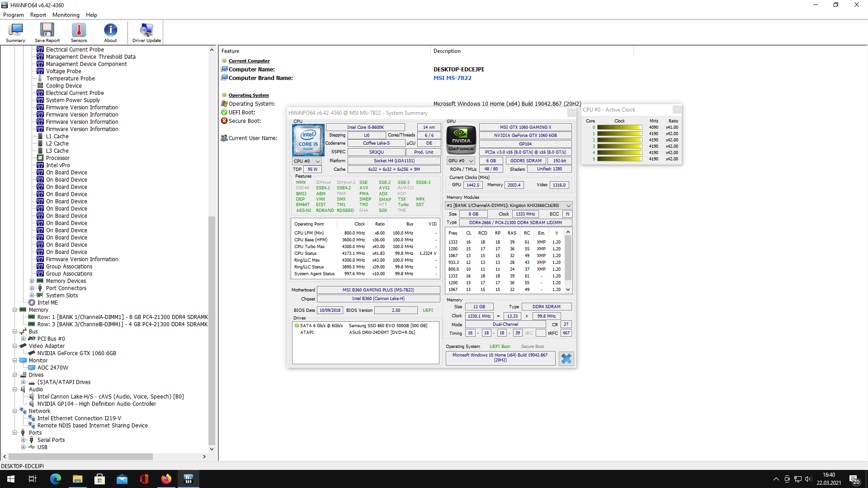Viewport: 868px width, 488px height.
Task: Click the Save Report icon
Action: 47,33
